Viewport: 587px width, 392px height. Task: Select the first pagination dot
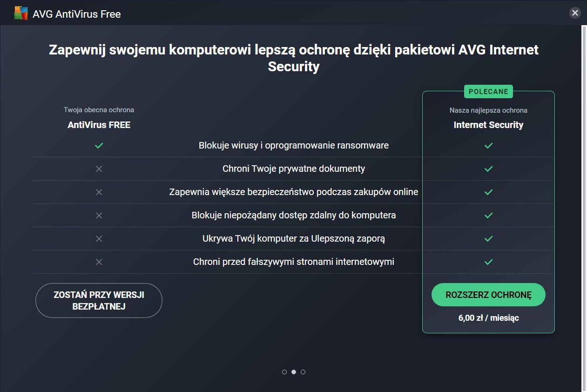284,372
